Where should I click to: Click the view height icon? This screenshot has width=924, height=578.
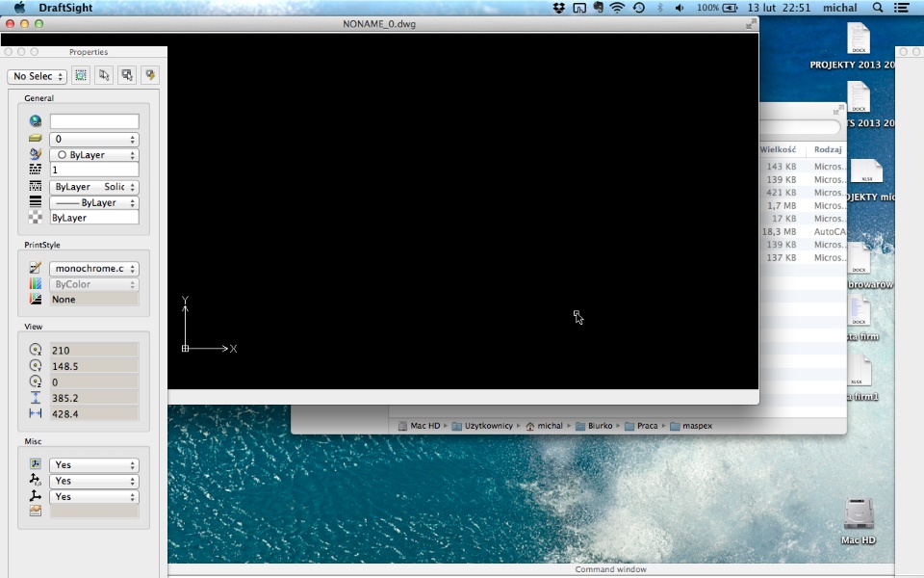(x=36, y=398)
